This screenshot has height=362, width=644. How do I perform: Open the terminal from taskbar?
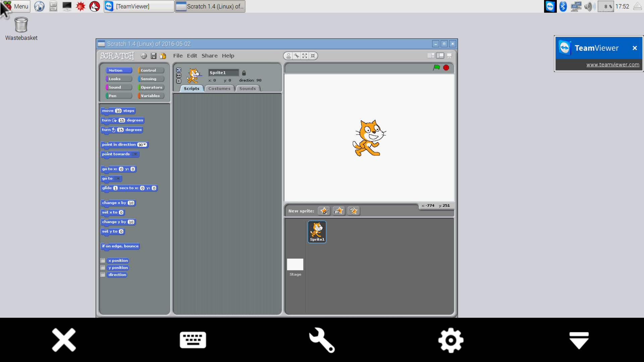(x=67, y=6)
